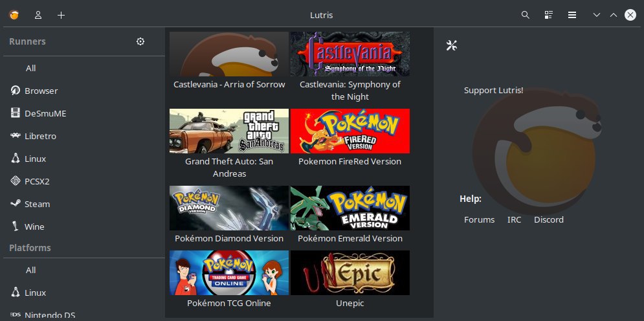The width and height of the screenshot is (644, 321).
Task: Select the Browser runner label
Action: coord(41,91)
